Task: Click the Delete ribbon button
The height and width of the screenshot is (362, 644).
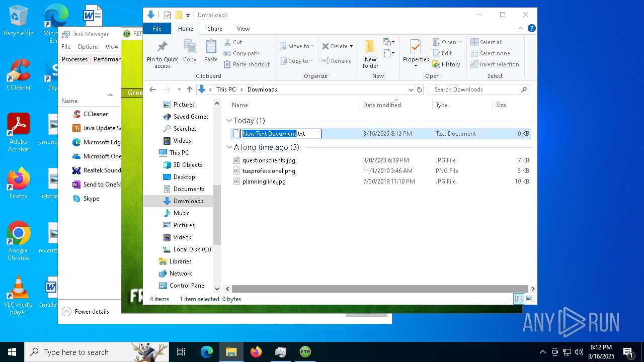Action: [335, 46]
